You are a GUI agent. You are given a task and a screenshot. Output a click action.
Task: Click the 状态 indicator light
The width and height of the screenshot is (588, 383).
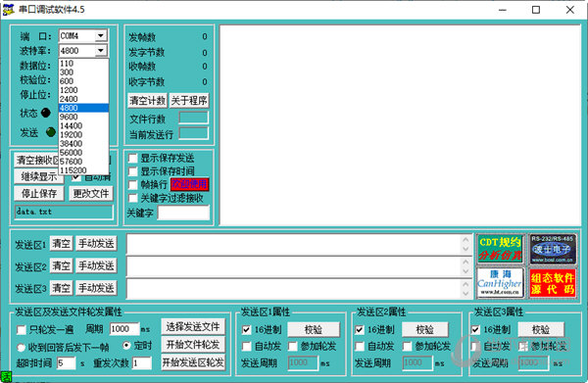tap(46, 113)
